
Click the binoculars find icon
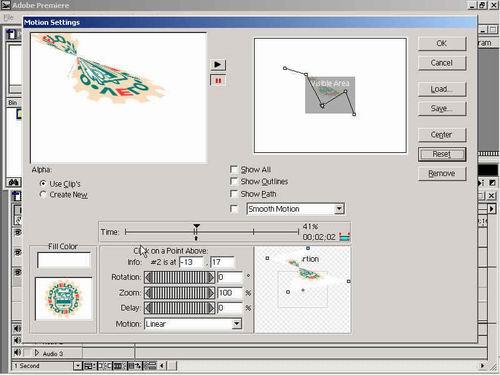[x=14, y=182]
